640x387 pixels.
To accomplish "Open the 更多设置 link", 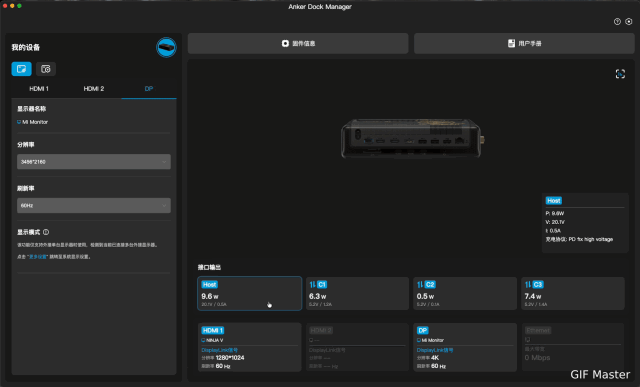I will [x=38, y=257].
